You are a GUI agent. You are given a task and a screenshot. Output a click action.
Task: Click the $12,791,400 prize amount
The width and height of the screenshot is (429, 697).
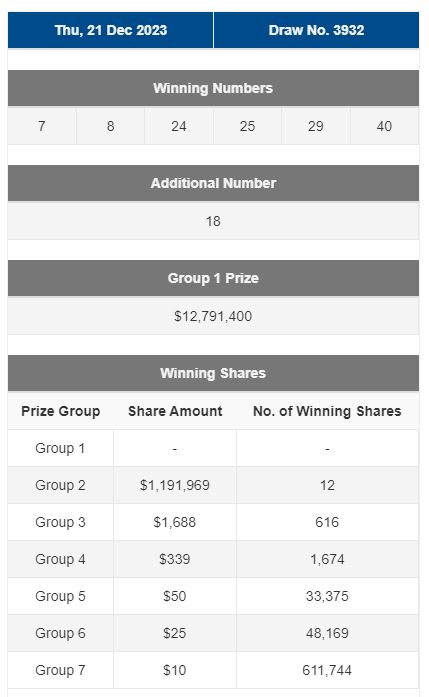coord(213,316)
